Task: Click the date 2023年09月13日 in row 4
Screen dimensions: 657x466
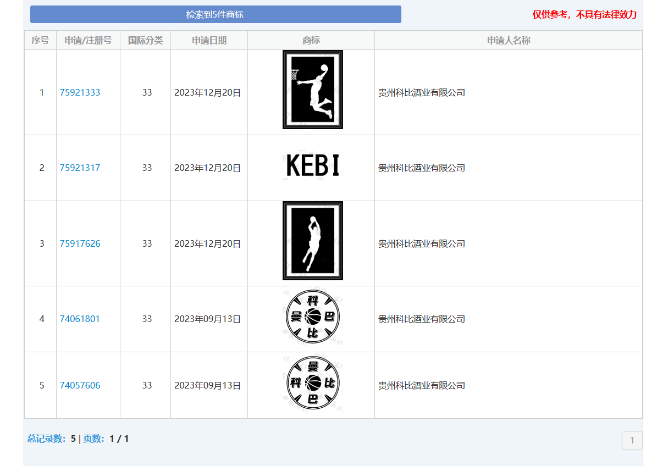Action: click(208, 319)
